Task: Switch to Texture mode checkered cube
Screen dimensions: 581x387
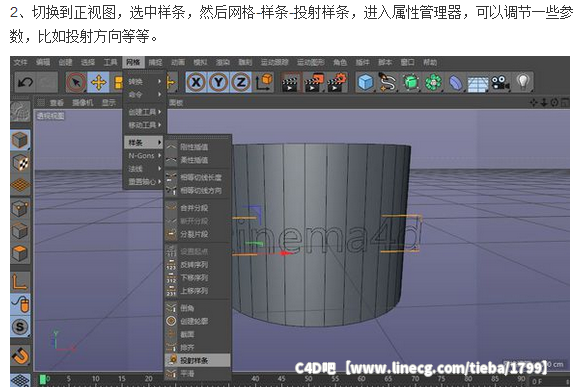Action: point(20,163)
